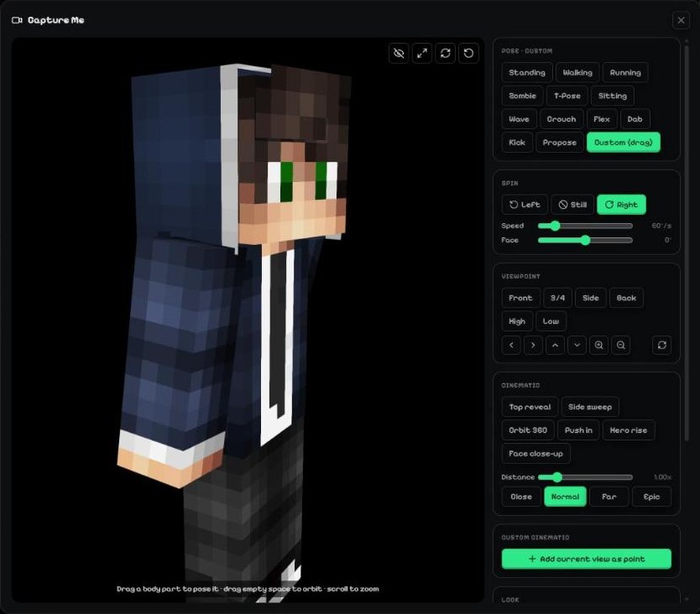Image resolution: width=700 pixels, height=614 pixels.
Task: Spin the model to the Left
Action: [x=525, y=205]
